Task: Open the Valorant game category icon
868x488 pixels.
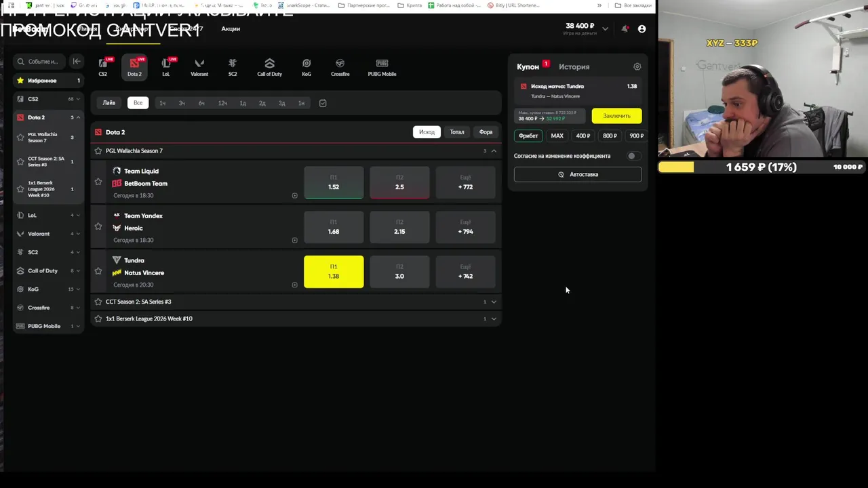Action: click(x=199, y=66)
